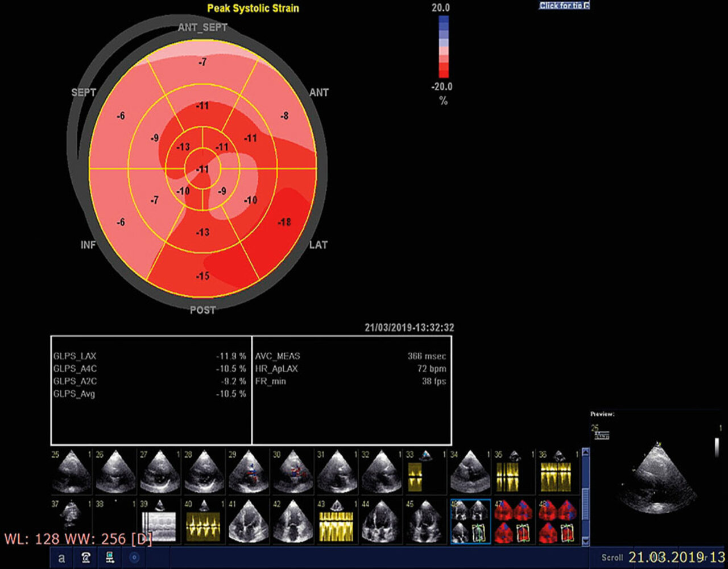Viewport: 728px width, 569px height.
Task: Click the round blue disc icon in bottom bar
Action: [135, 558]
